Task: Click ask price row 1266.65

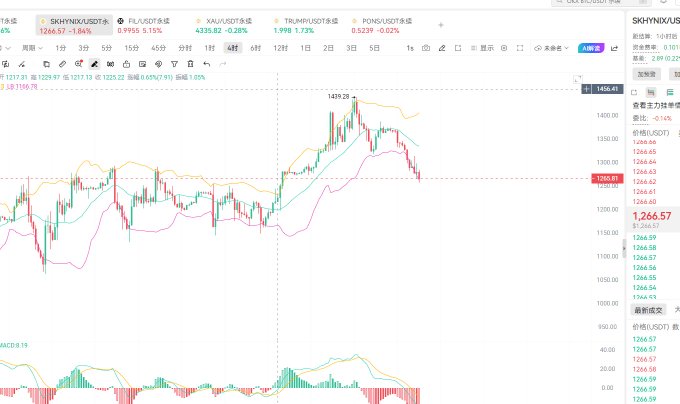Action: point(644,152)
